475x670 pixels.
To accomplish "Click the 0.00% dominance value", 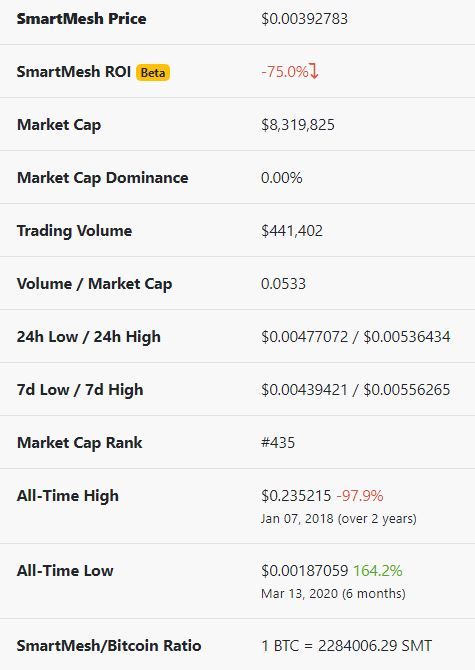I will pos(282,178).
